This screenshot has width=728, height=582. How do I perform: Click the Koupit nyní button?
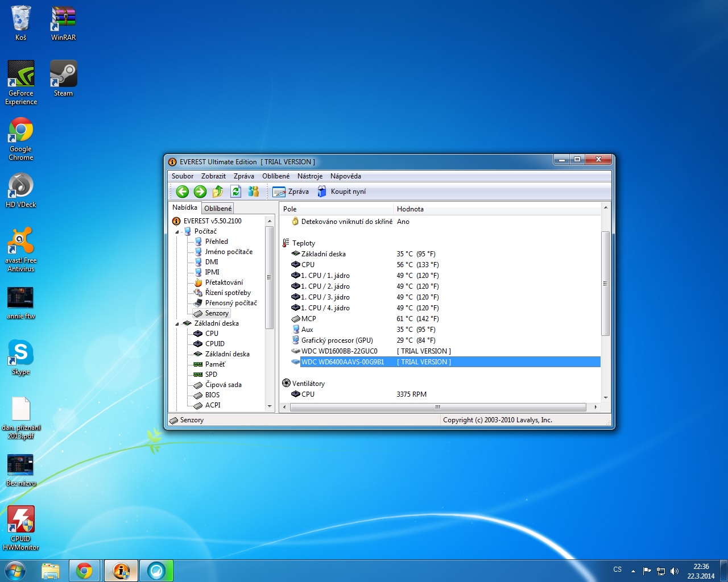(x=341, y=192)
